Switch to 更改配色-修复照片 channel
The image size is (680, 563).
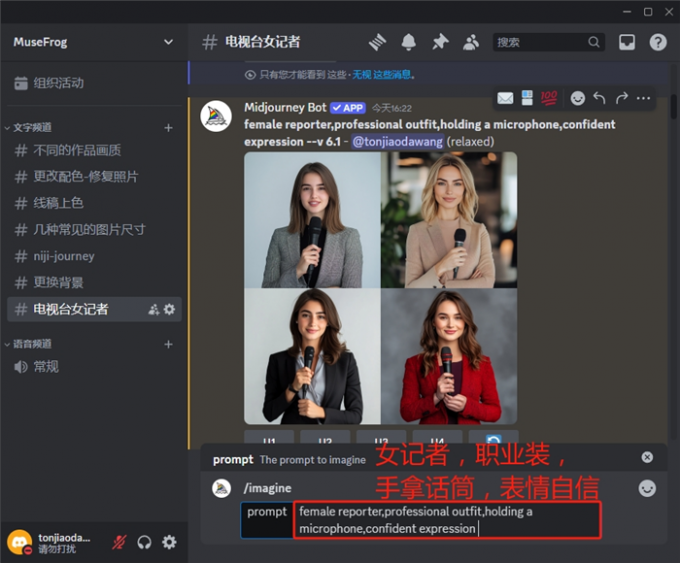click(x=94, y=177)
